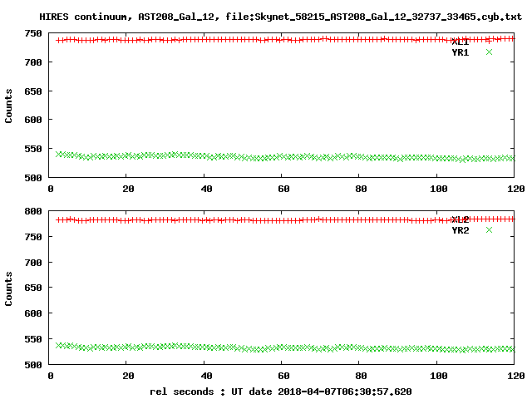Image resolution: width=532 pixels, height=399 pixels.
Task: Click the XL2 legend label
Action: click(460, 219)
